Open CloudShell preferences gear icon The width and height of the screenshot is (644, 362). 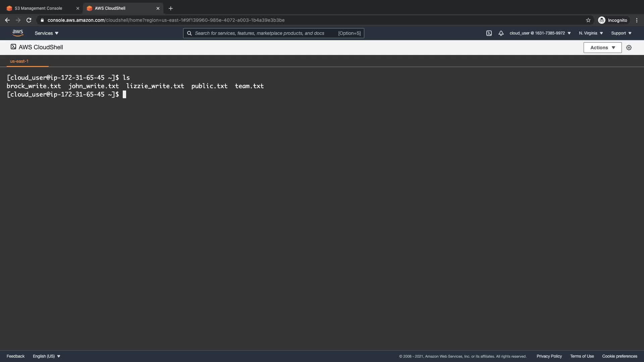(x=629, y=48)
